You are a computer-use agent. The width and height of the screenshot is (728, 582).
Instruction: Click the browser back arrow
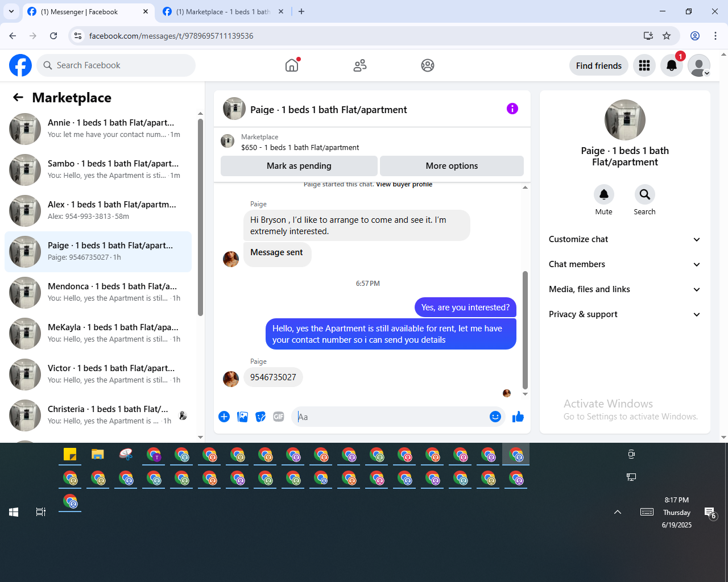coord(13,36)
